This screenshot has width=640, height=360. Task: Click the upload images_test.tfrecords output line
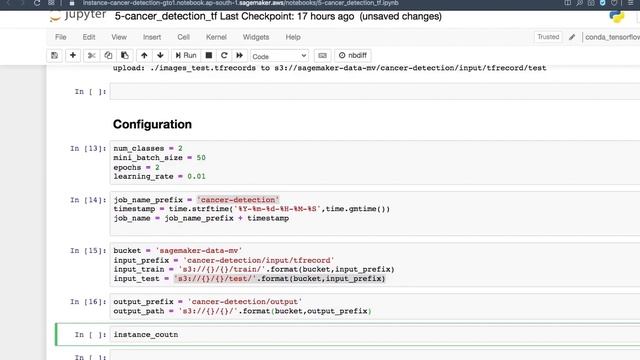(329, 68)
